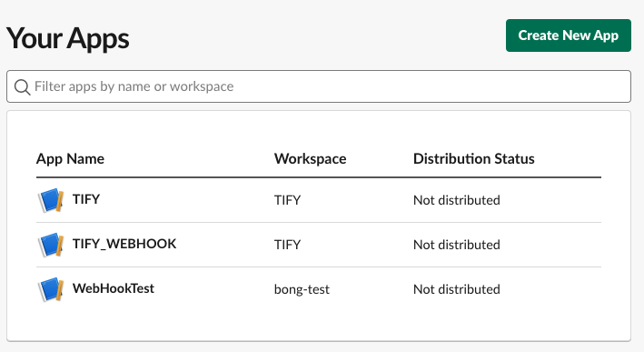Click empty area below WebHookTest row
Image resolution: width=644 pixels, height=352 pixels.
pyautogui.click(x=319, y=325)
